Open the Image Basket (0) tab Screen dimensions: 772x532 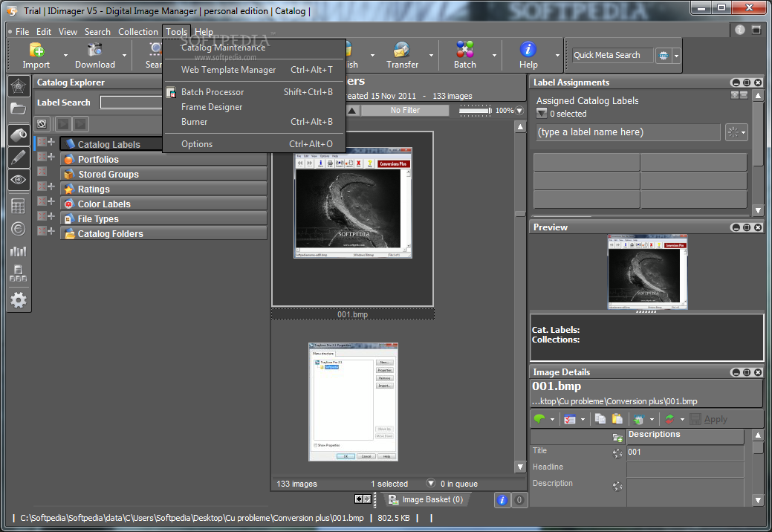coord(426,499)
